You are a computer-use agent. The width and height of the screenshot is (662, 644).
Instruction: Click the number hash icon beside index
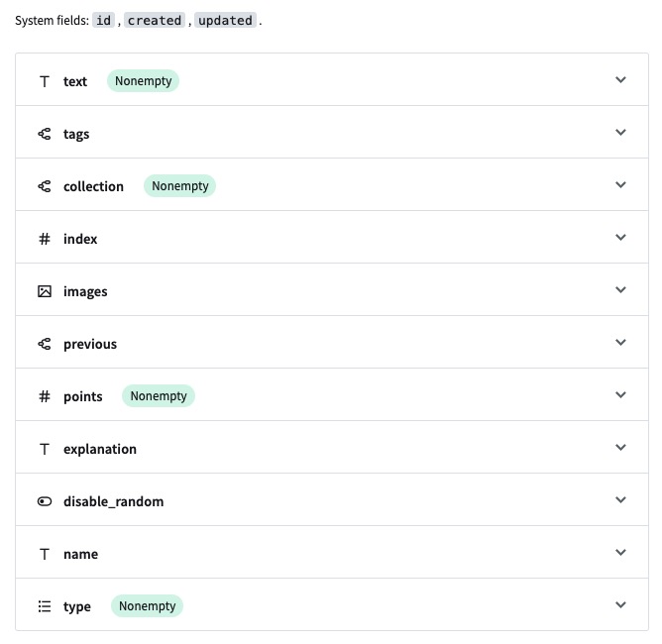pos(45,239)
